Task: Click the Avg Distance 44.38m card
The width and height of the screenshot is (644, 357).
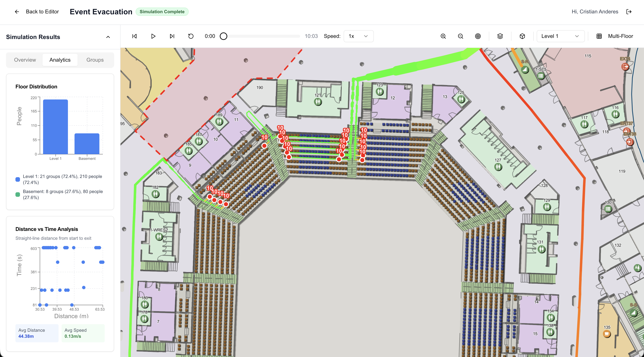Action: [x=37, y=333]
